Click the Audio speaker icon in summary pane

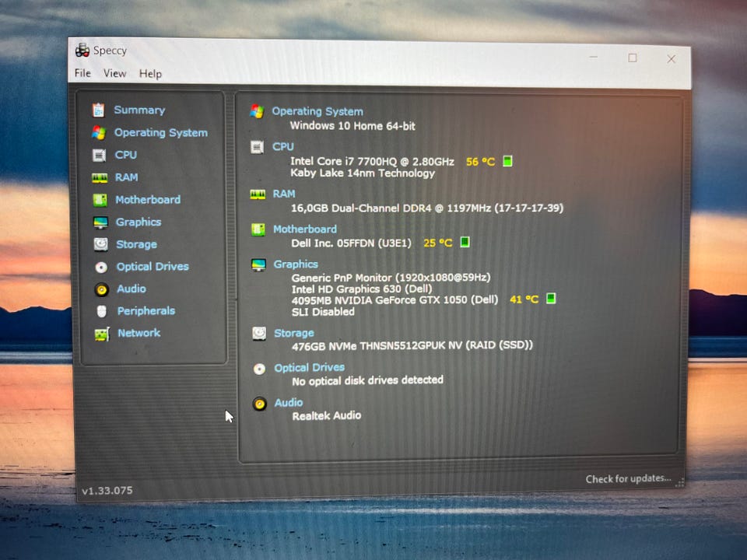pos(260,404)
